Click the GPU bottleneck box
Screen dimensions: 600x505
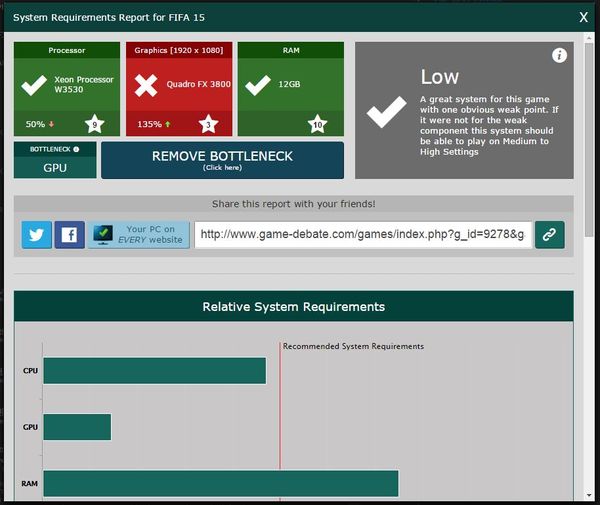point(55,160)
